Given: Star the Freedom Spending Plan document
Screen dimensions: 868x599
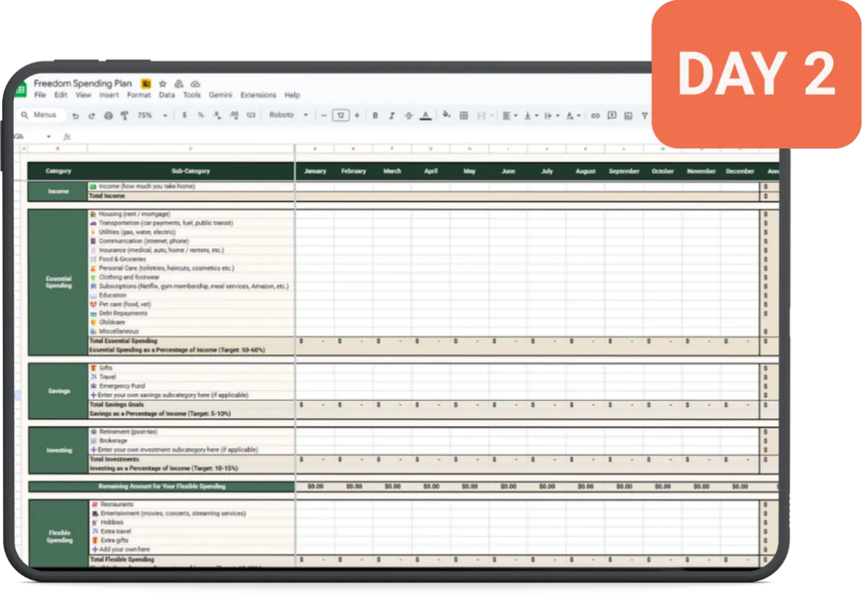Looking at the screenshot, I should (163, 84).
